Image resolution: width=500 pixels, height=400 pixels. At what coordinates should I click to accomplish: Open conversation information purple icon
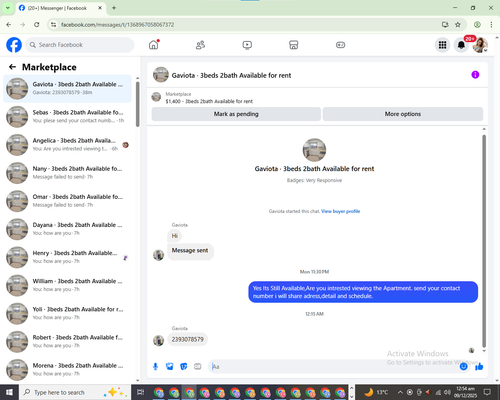click(x=475, y=75)
